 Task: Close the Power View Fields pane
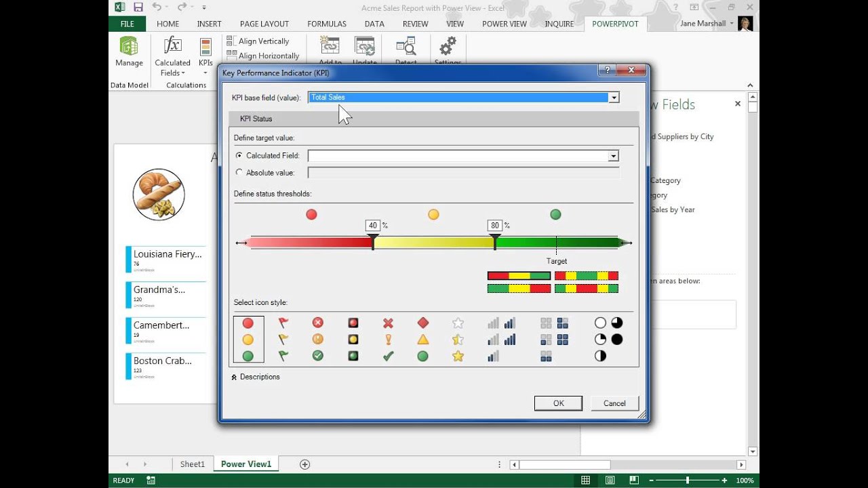click(738, 104)
